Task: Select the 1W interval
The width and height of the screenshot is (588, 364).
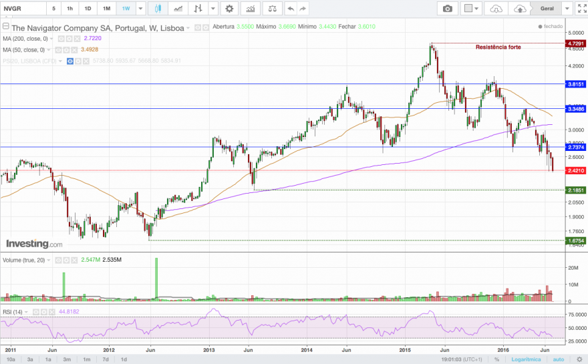Action: point(126,8)
